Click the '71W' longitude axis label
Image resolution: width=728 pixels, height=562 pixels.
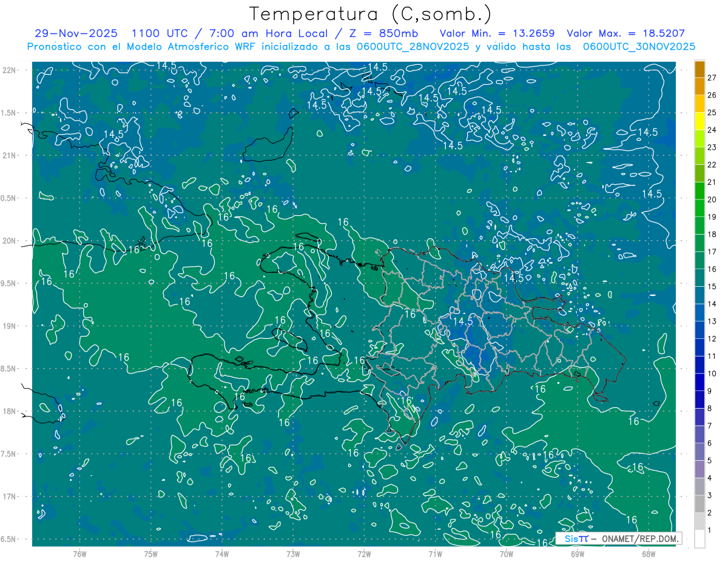tap(435, 554)
